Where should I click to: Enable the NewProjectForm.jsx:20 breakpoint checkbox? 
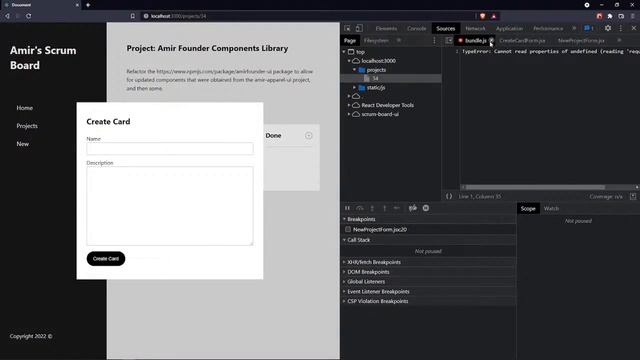[348, 229]
